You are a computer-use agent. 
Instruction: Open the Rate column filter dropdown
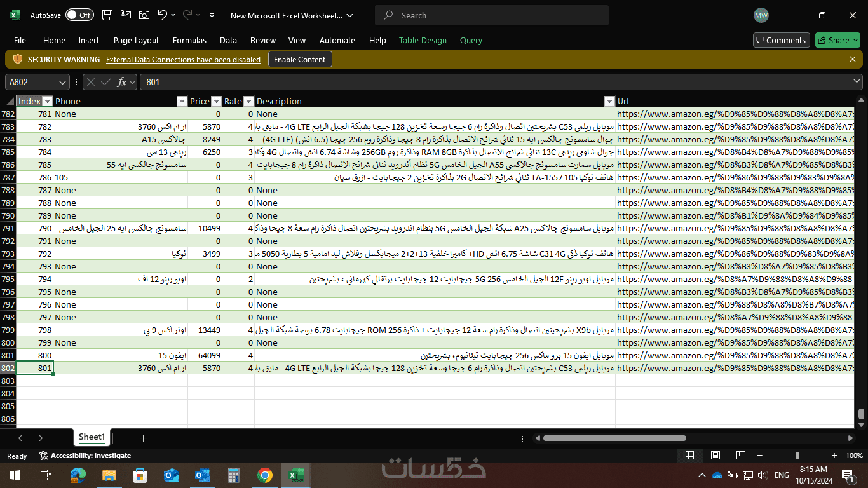click(248, 101)
